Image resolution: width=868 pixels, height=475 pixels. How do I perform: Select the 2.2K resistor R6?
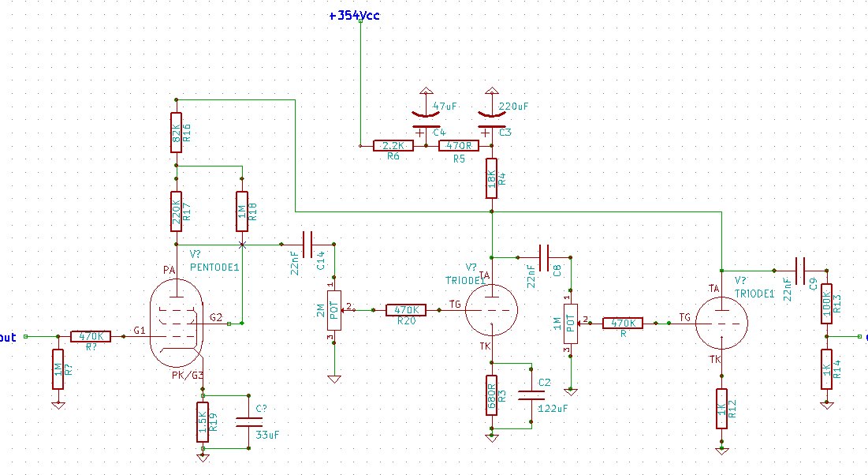[393, 146]
